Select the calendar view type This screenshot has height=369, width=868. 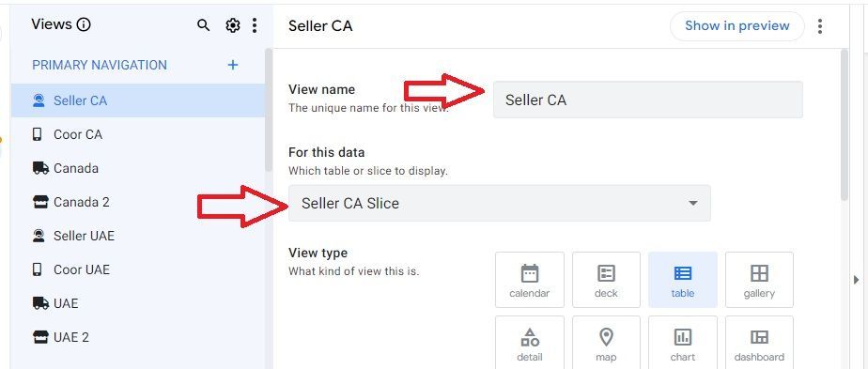coord(530,280)
